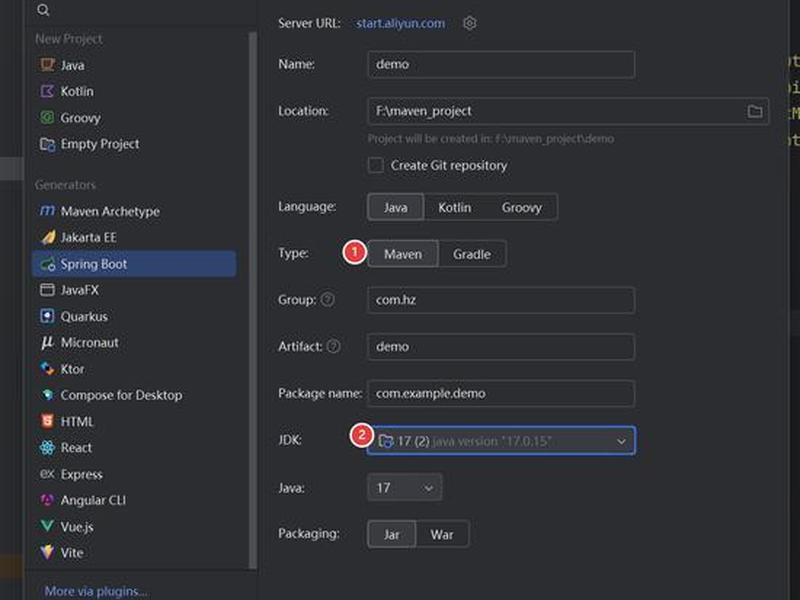Choose the Express generator

[x=134, y=474]
